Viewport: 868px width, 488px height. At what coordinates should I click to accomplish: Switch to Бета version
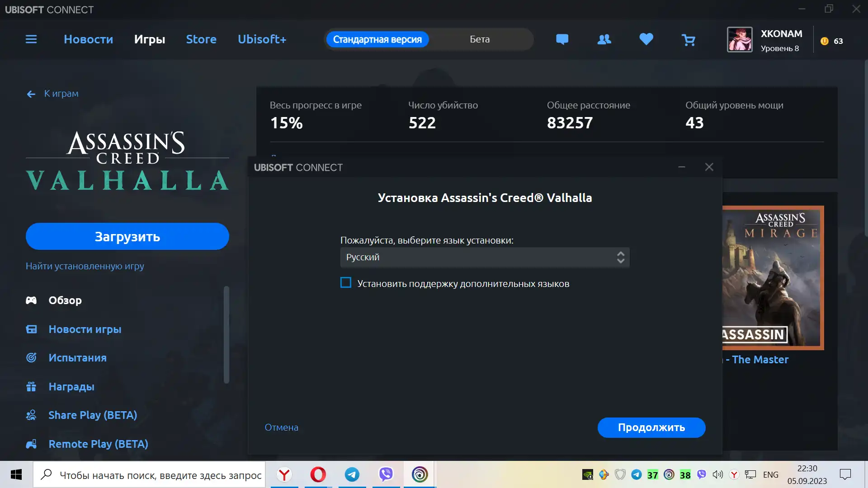coord(480,39)
